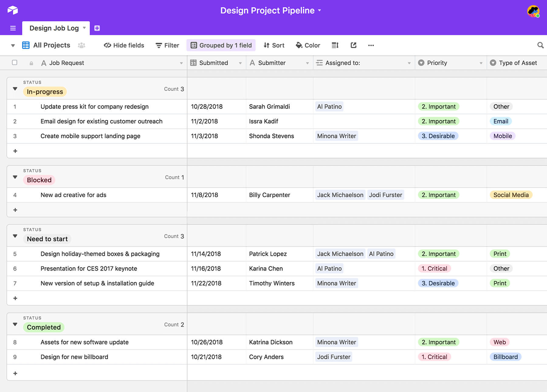The width and height of the screenshot is (547, 392).
Task: Open the row height icon
Action: click(x=335, y=45)
